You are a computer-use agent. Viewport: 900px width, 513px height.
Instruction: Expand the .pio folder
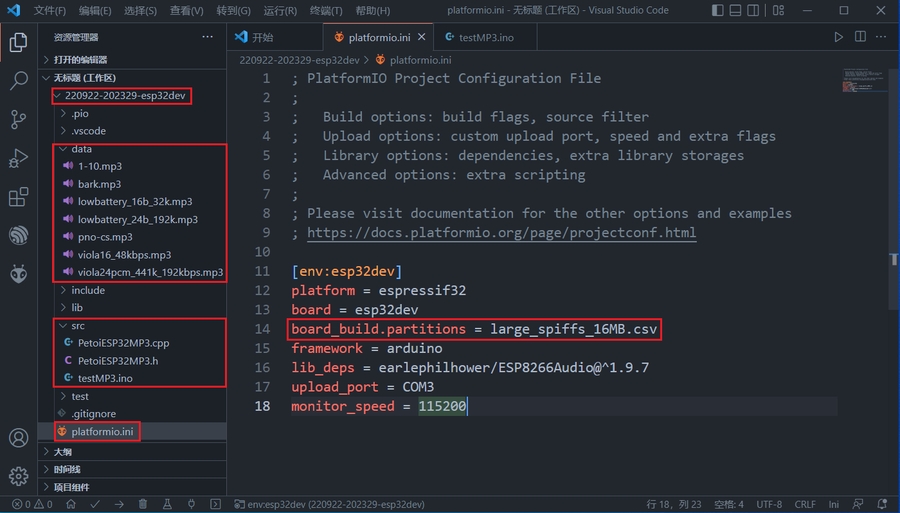79,114
